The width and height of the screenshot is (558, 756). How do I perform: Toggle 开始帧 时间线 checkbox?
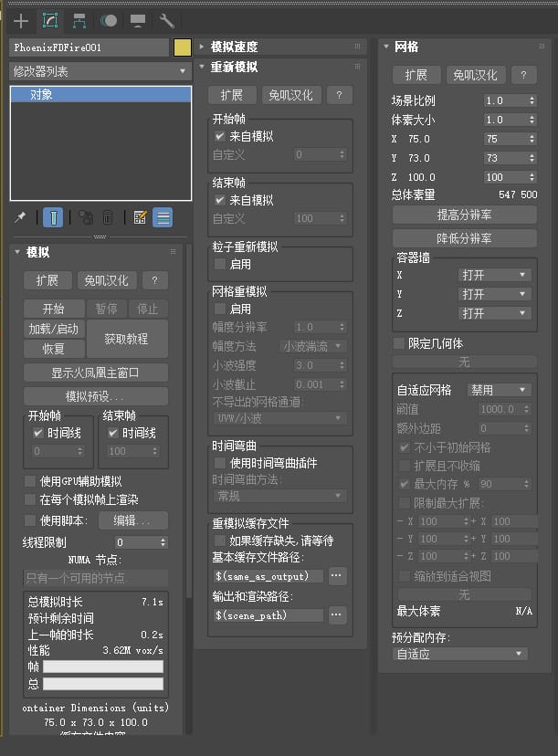tap(38, 433)
